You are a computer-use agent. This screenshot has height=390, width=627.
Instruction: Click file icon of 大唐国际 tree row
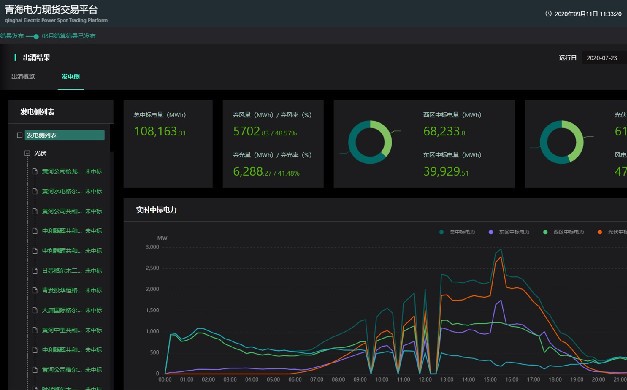tap(35, 310)
